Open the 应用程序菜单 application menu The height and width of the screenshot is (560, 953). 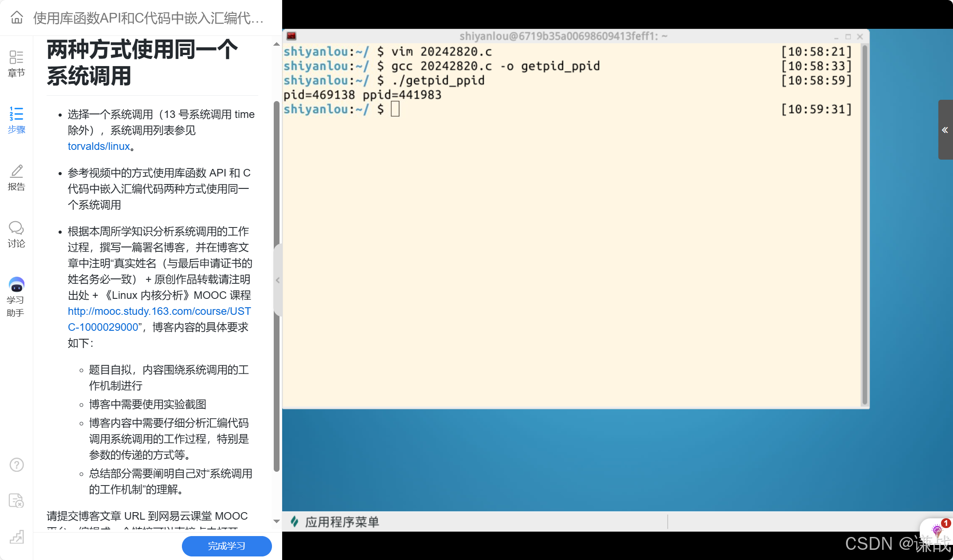click(342, 522)
